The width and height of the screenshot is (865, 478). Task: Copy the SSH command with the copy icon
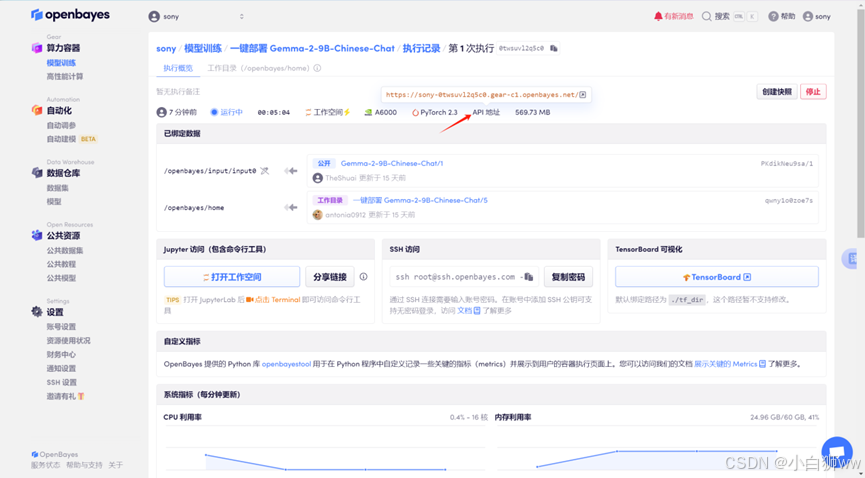[528, 277]
